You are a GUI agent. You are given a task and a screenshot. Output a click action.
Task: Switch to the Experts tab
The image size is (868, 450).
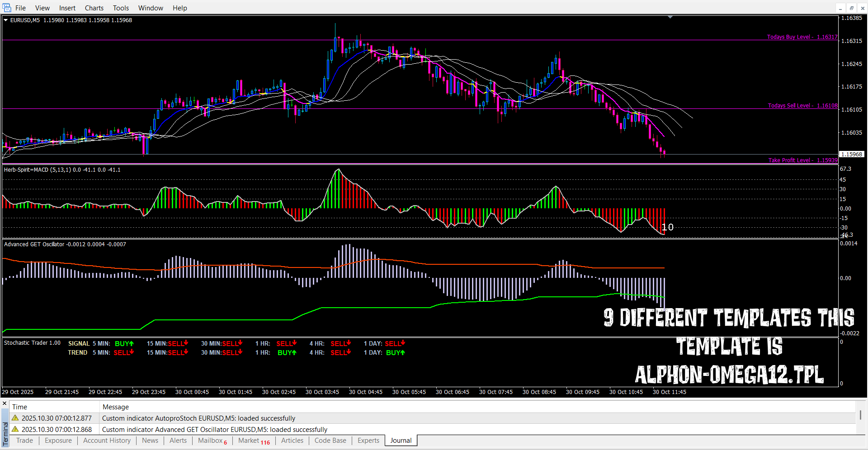(368, 441)
